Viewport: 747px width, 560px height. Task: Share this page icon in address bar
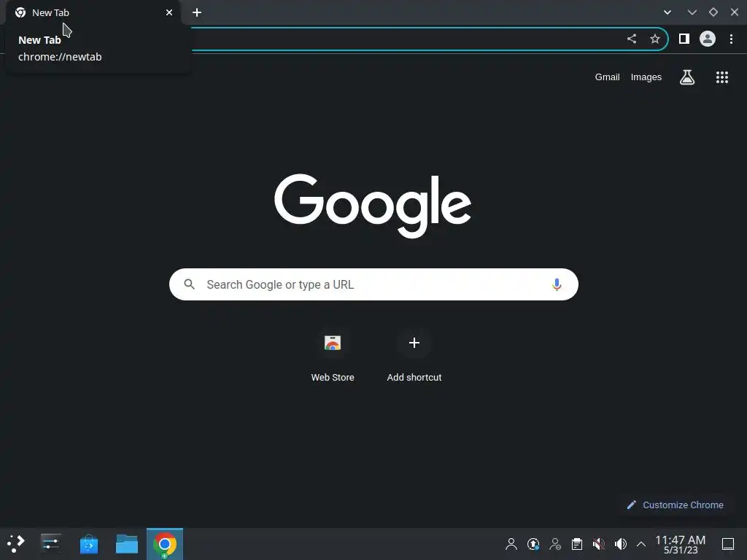pos(632,39)
